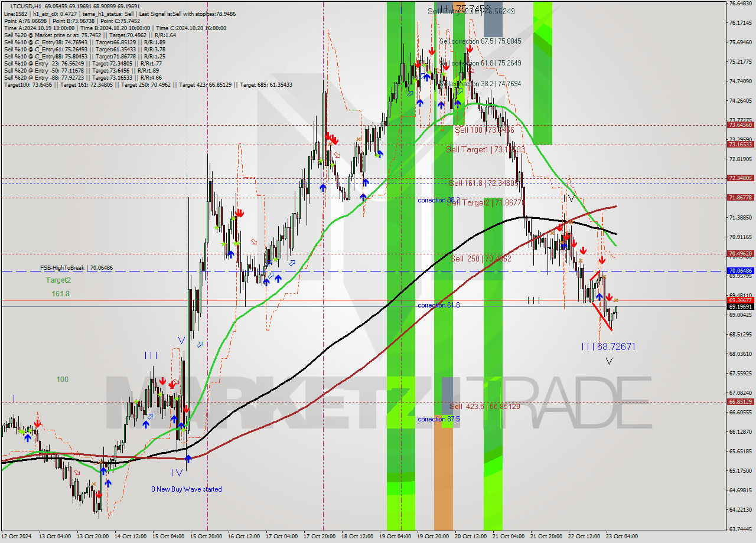Click the green 'Target2' label
756x543 pixels.
pyautogui.click(x=58, y=280)
